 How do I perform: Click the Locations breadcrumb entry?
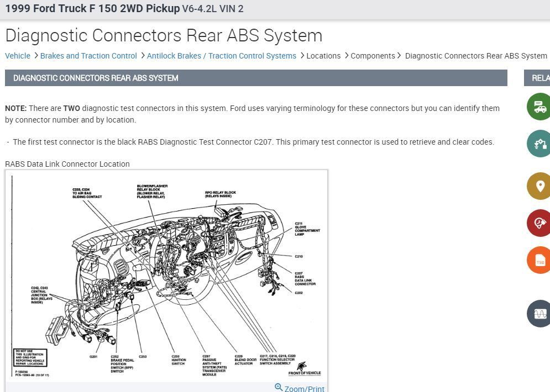click(323, 56)
